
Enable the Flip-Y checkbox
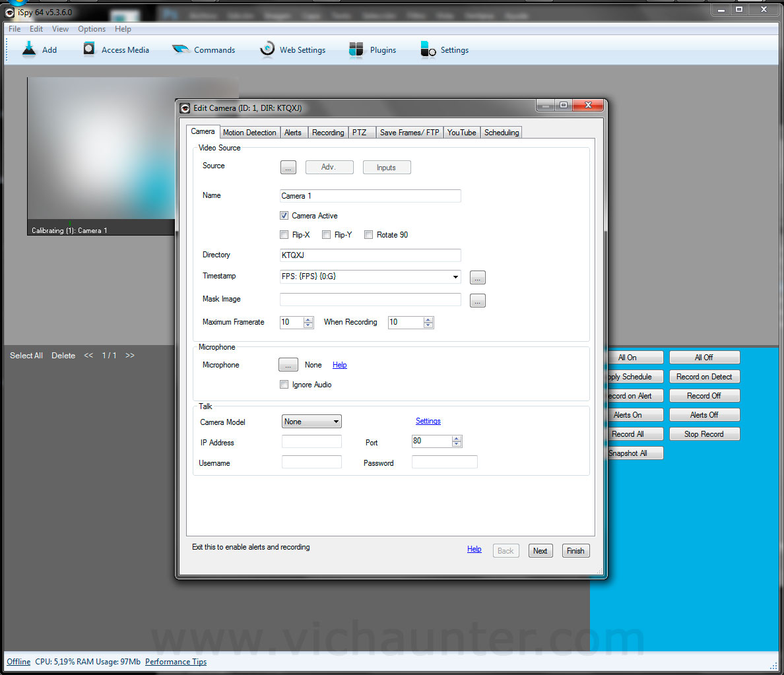click(x=326, y=234)
